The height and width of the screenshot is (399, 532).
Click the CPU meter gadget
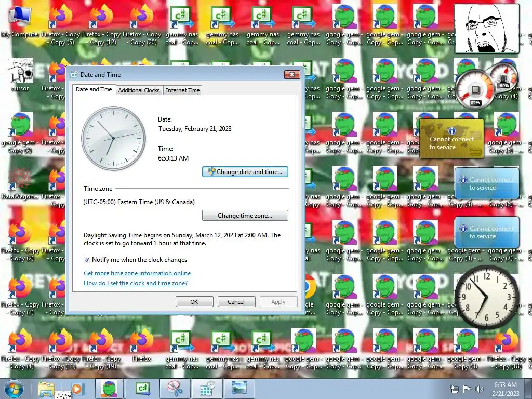click(x=476, y=89)
